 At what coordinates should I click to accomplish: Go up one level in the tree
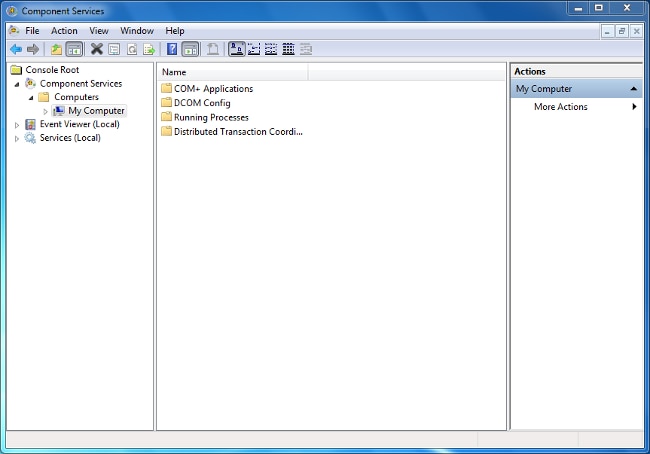56,49
